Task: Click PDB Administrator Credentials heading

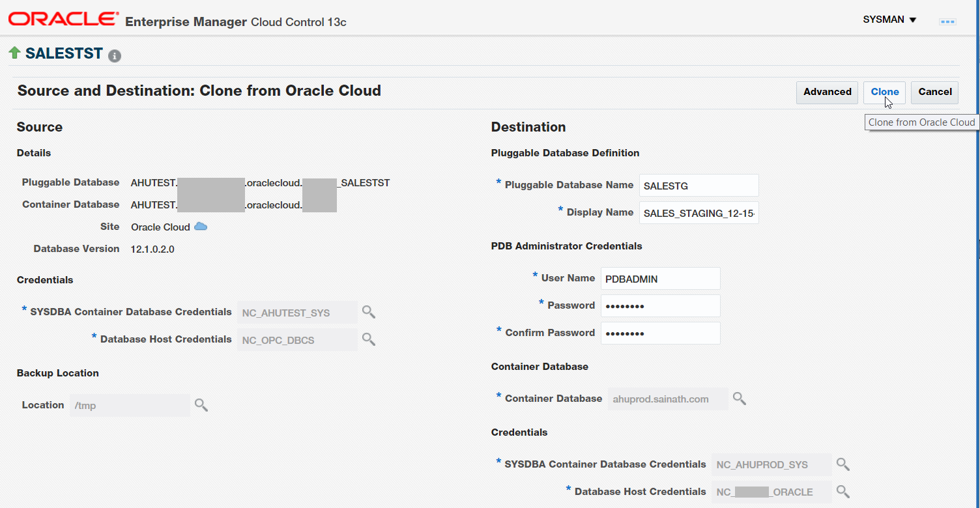Action: click(567, 246)
